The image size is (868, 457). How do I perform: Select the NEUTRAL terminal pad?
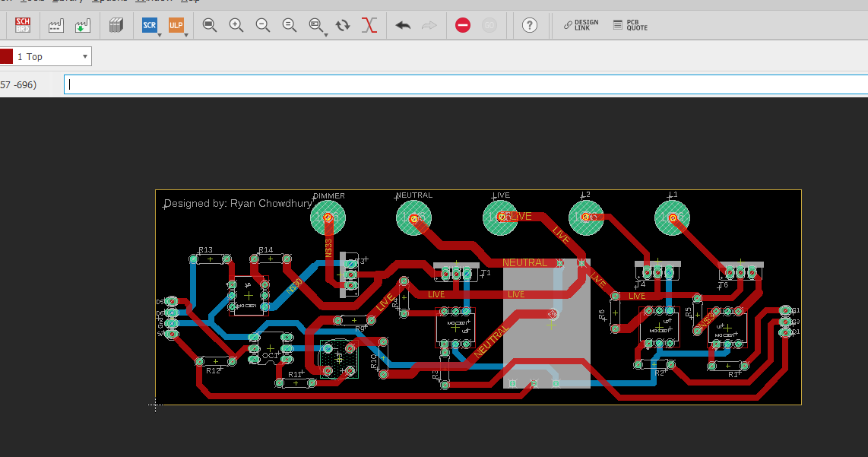point(413,217)
